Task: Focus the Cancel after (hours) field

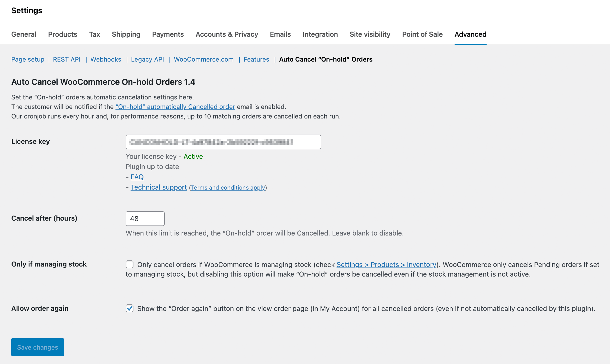Action: point(145,219)
